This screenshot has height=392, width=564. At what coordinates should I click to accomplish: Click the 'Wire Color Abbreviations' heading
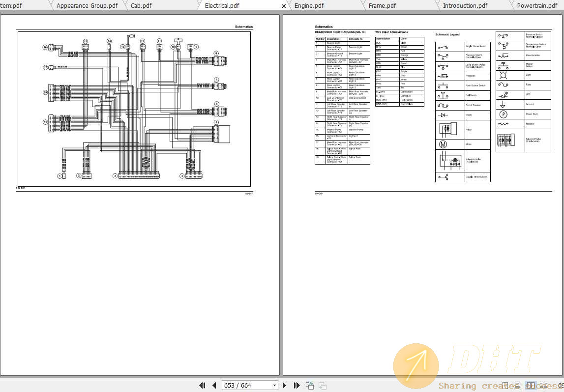[391, 32]
